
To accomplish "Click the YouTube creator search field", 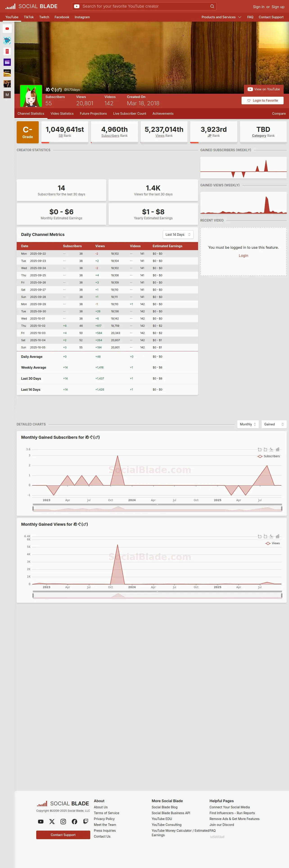I will [144, 6].
